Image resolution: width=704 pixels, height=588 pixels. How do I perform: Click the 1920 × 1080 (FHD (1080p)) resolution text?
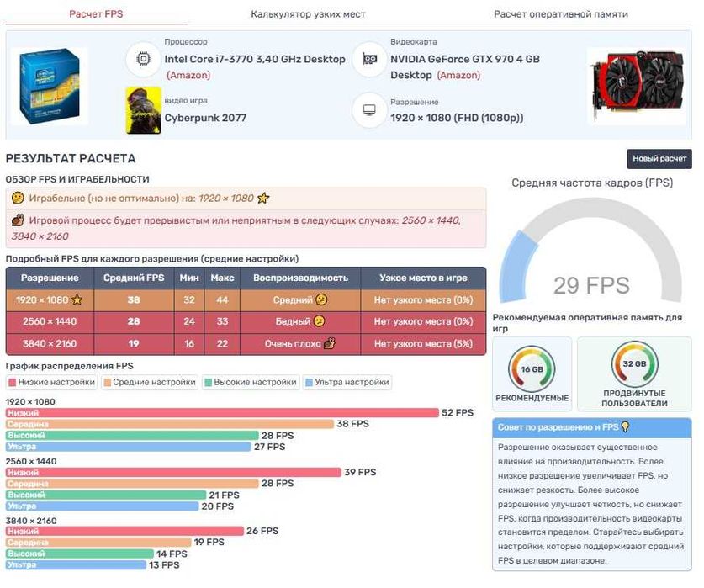point(457,118)
